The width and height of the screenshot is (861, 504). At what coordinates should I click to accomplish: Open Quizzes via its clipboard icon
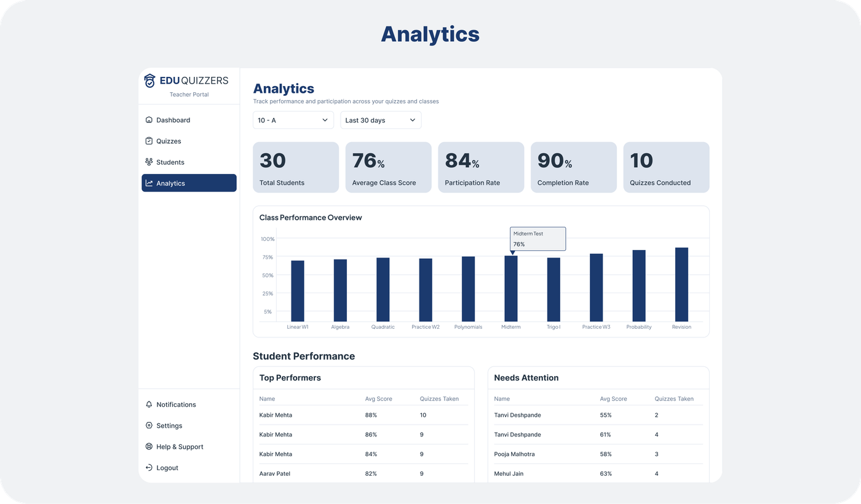coord(148,141)
